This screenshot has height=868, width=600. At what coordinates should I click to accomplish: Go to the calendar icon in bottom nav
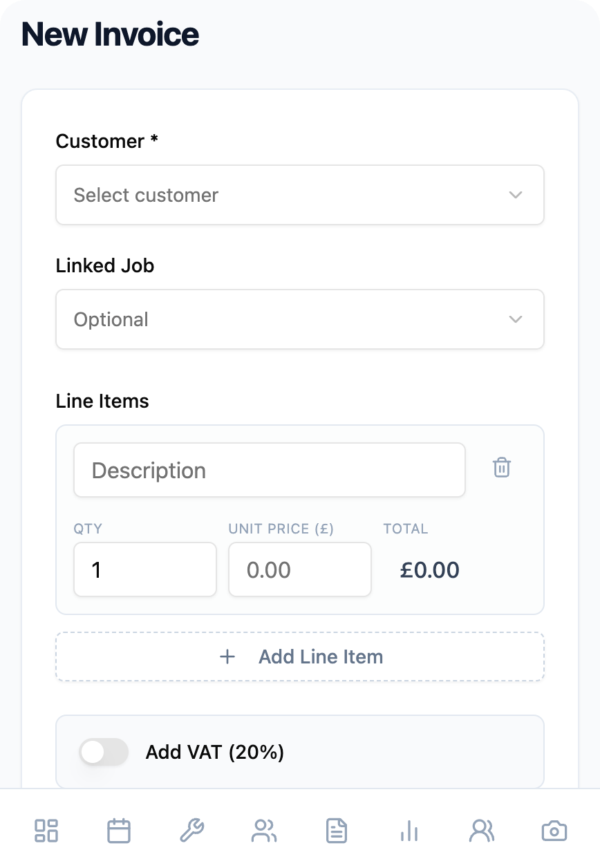(x=119, y=830)
